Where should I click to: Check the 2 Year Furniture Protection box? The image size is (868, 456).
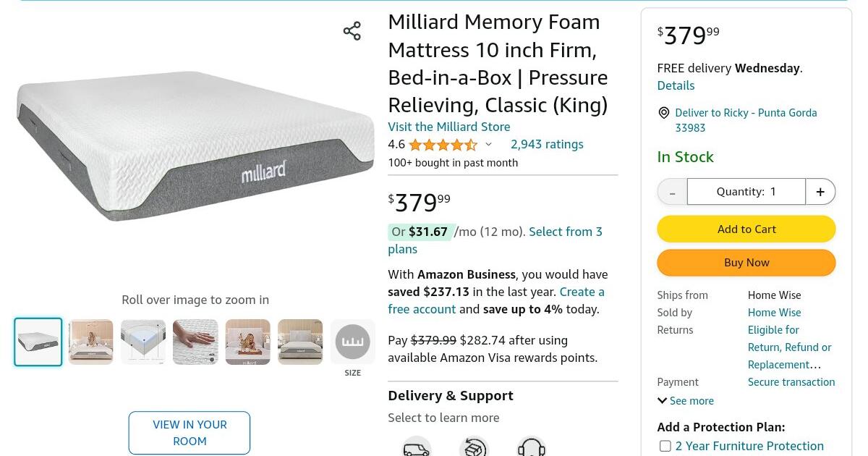tap(665, 446)
